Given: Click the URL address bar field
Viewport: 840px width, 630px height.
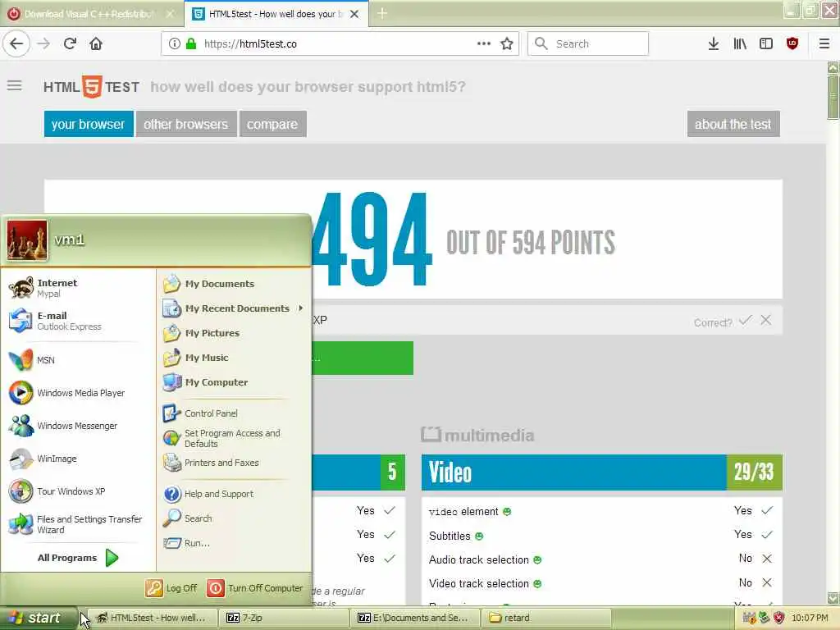Looking at the screenshot, I should point(339,44).
